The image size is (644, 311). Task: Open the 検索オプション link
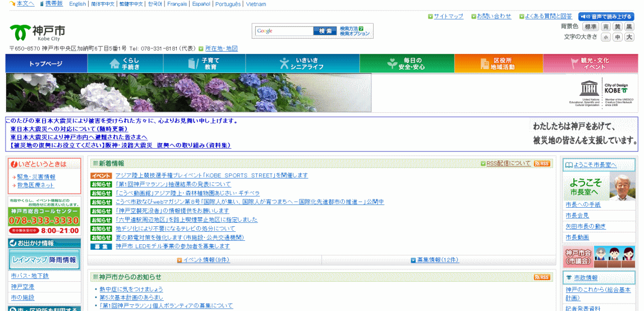[x=355, y=34]
